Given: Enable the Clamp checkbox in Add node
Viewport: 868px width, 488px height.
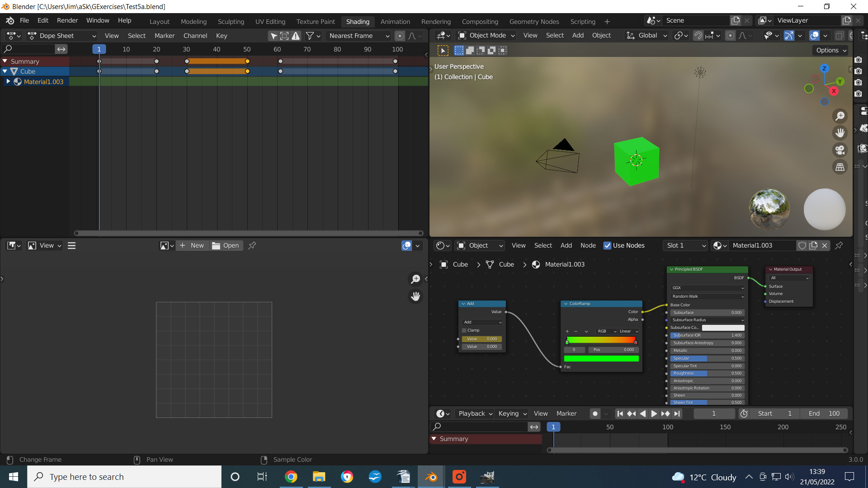Looking at the screenshot, I should 464,330.
